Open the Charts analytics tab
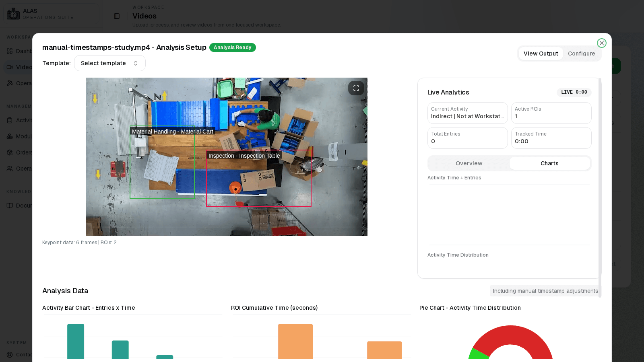Image resolution: width=644 pixels, height=362 pixels. click(549, 163)
